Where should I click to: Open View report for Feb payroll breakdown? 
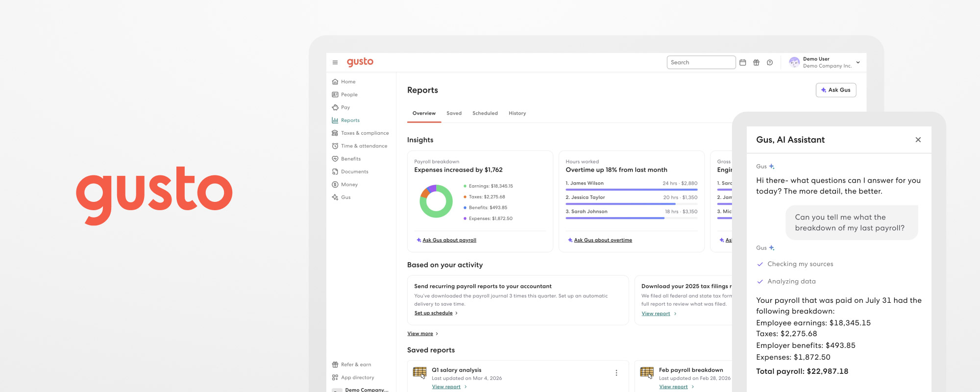tap(673, 387)
